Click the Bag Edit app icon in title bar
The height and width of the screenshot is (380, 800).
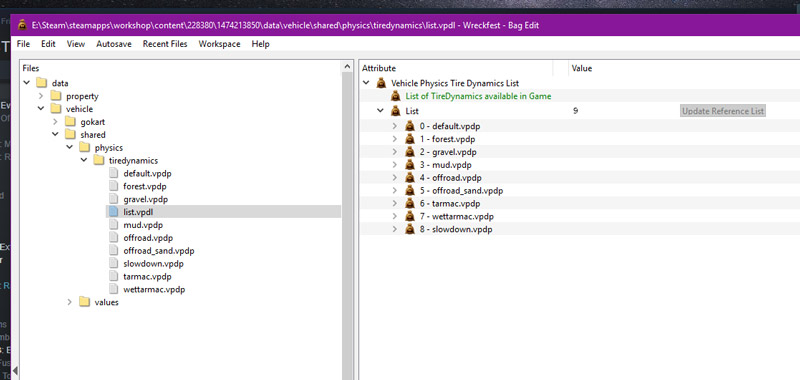22,25
